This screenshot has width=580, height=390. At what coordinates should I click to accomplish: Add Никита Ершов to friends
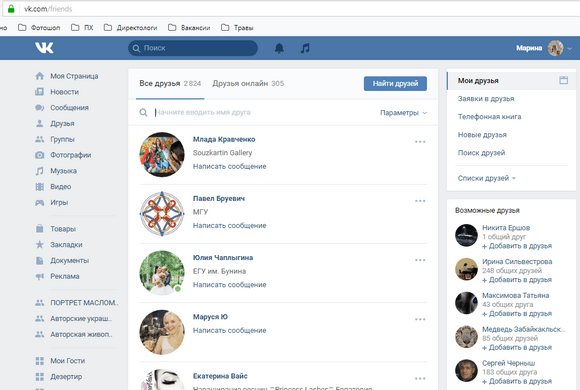[517, 246]
